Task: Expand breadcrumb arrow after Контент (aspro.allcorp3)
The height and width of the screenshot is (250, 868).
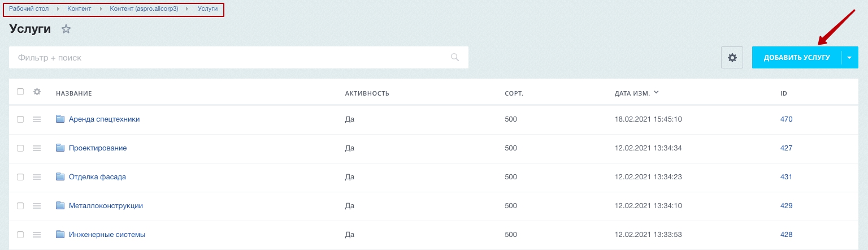Action: [x=188, y=9]
